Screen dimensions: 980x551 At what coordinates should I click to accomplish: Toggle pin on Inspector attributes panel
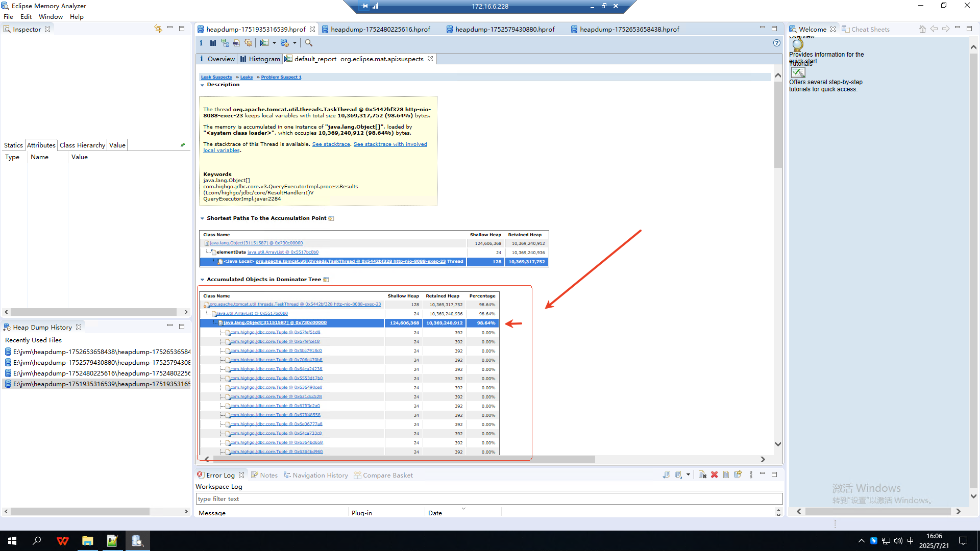[183, 145]
